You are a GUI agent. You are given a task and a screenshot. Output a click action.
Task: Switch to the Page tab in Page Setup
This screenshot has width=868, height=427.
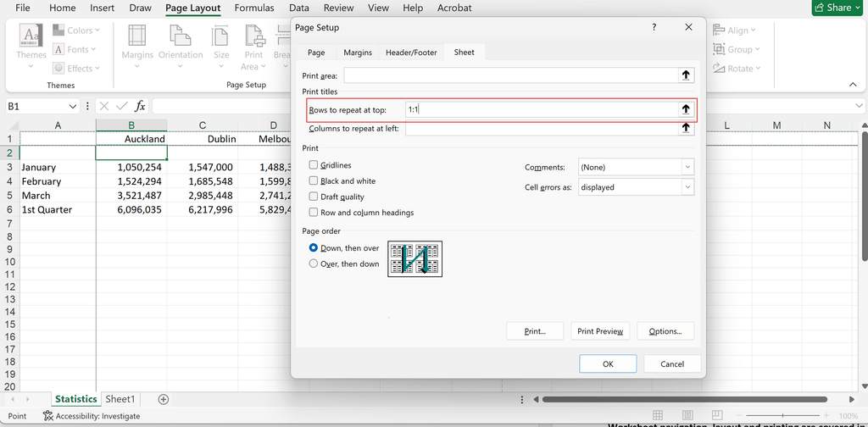coord(316,53)
